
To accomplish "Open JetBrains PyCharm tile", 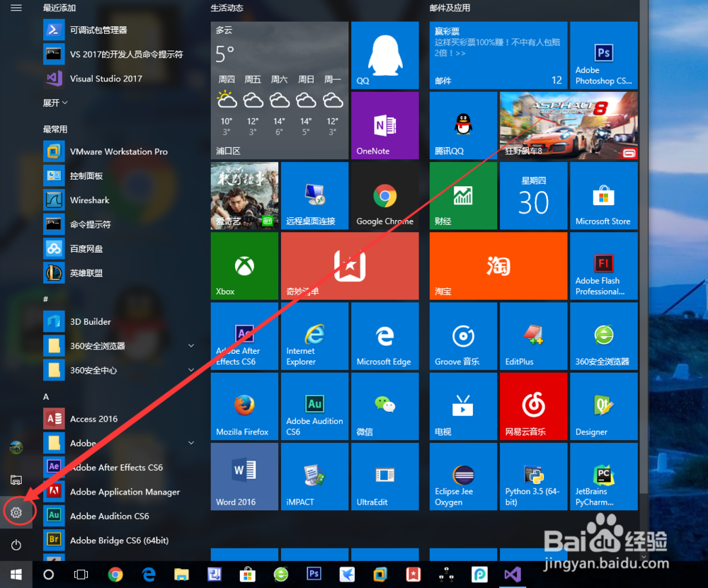I will pyautogui.click(x=604, y=476).
